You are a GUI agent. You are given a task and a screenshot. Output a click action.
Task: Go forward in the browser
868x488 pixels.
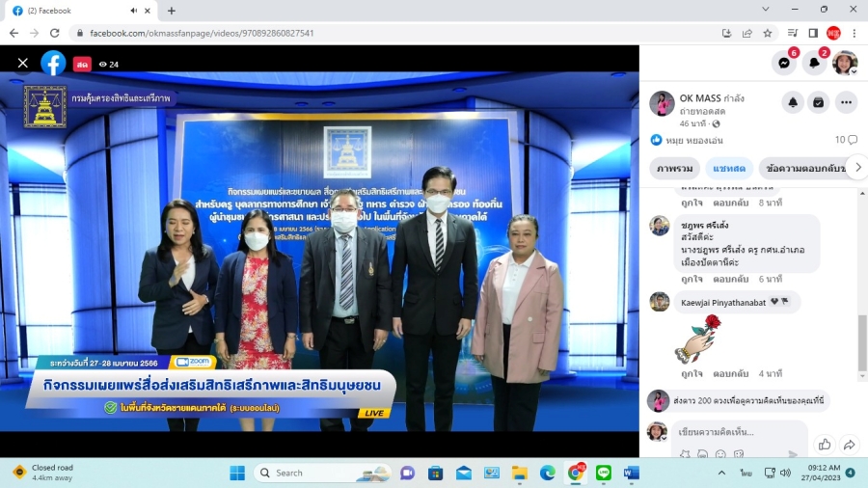point(35,33)
